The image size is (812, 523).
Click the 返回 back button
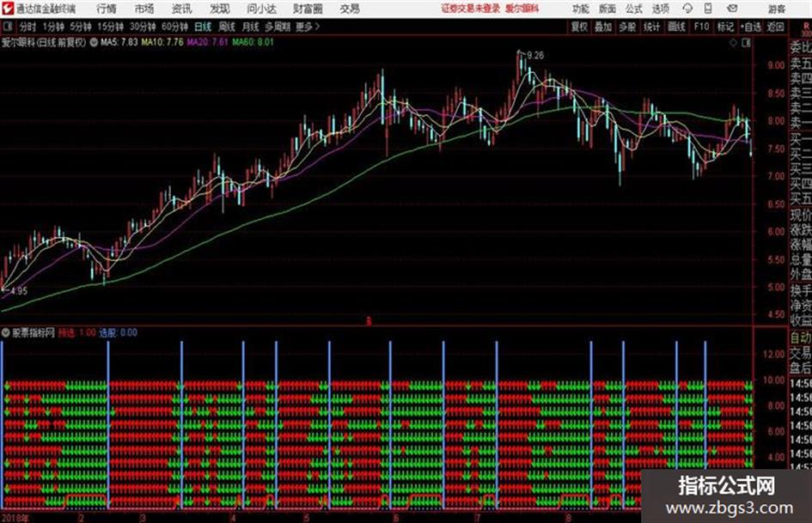(775, 27)
